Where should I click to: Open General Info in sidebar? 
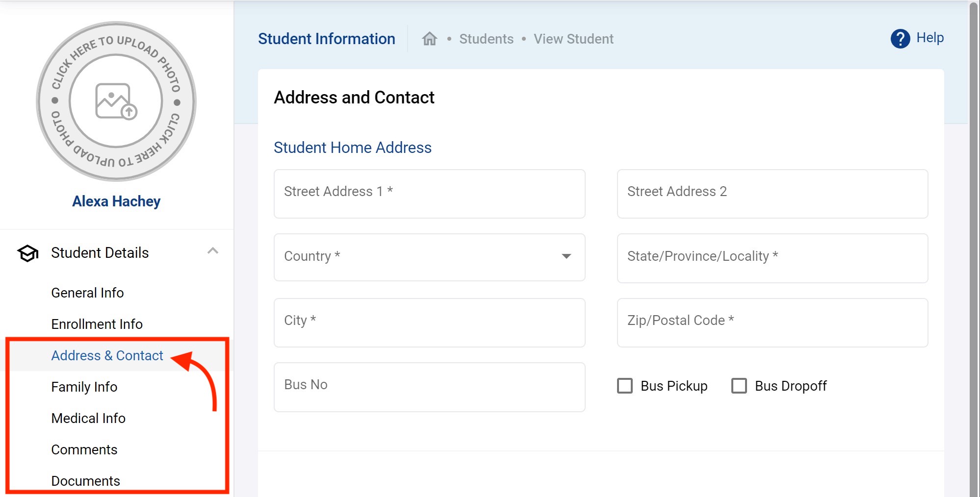tap(87, 293)
